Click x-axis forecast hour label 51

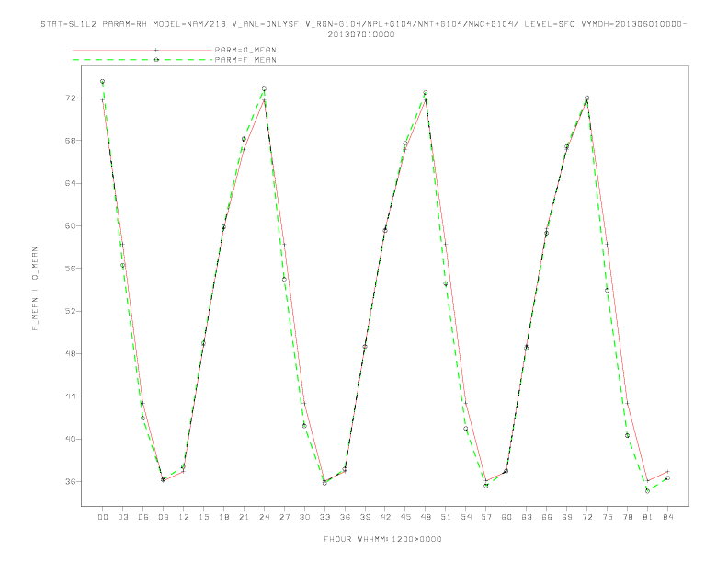446,517
